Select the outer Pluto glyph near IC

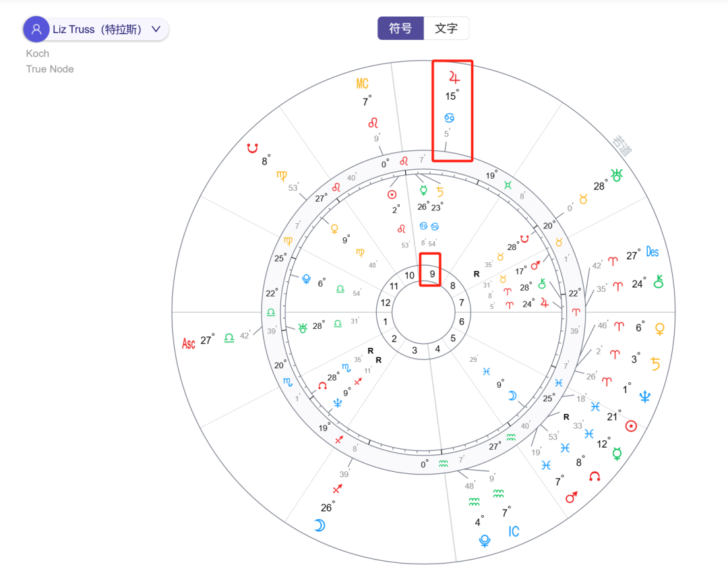pyautogui.click(x=483, y=540)
